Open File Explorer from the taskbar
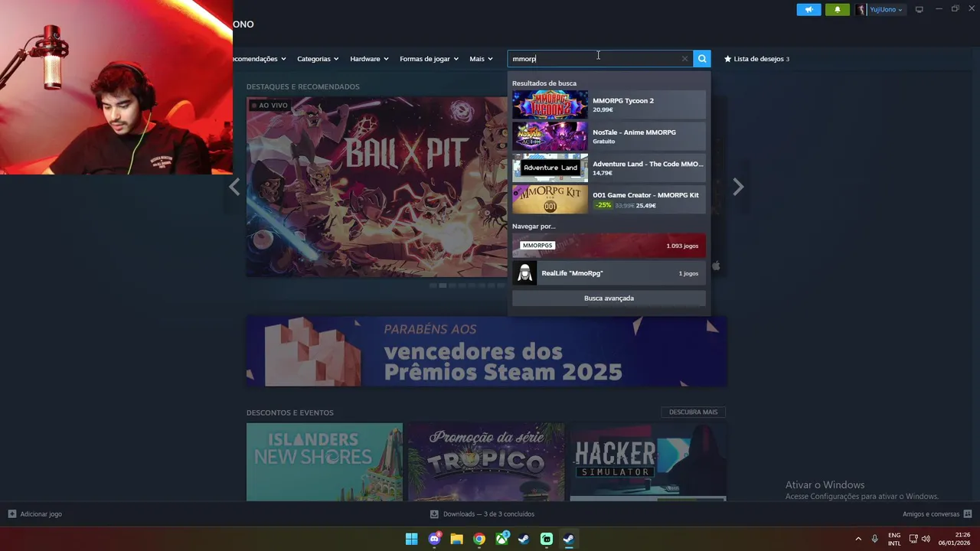The width and height of the screenshot is (980, 551). click(456, 539)
